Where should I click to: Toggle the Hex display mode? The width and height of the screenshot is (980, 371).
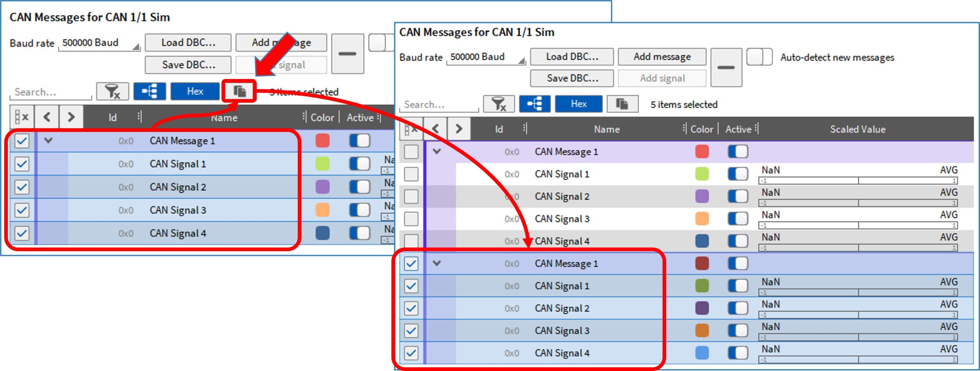(578, 103)
